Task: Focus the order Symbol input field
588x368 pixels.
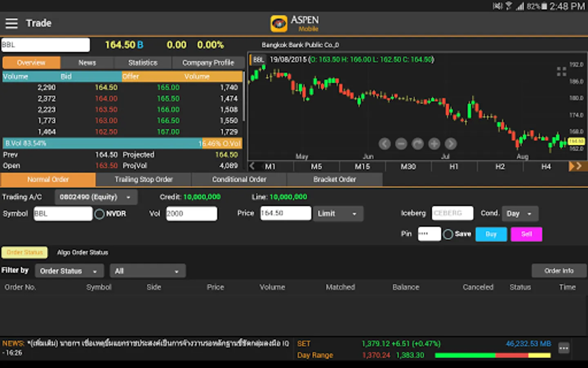Action: (63, 214)
